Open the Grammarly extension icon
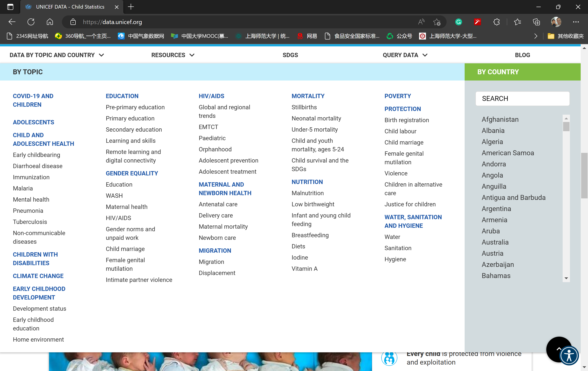588x371 pixels. point(458,22)
